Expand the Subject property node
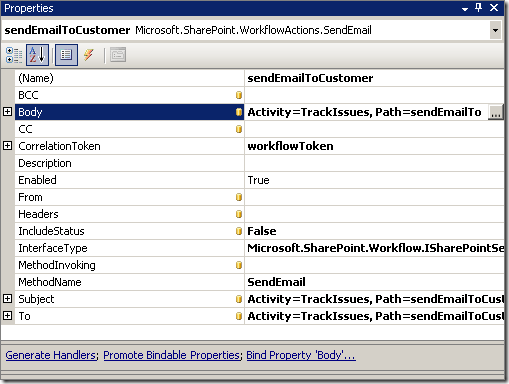Viewport: 509px width, 384px height. (7, 299)
